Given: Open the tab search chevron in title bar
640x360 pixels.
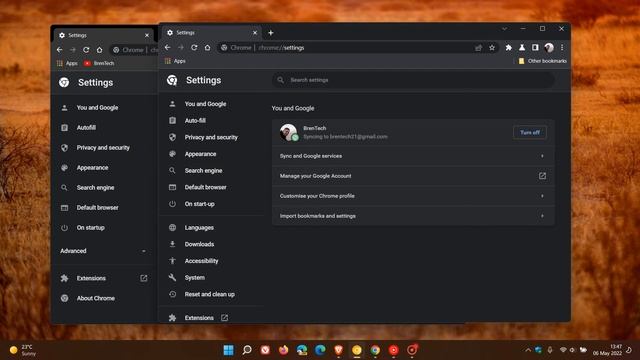Looking at the screenshot, I should (504, 29).
